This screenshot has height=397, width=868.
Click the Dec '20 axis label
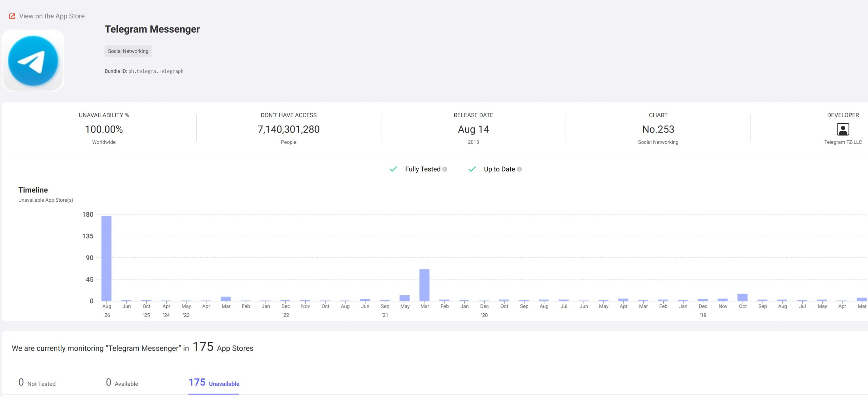(x=484, y=311)
